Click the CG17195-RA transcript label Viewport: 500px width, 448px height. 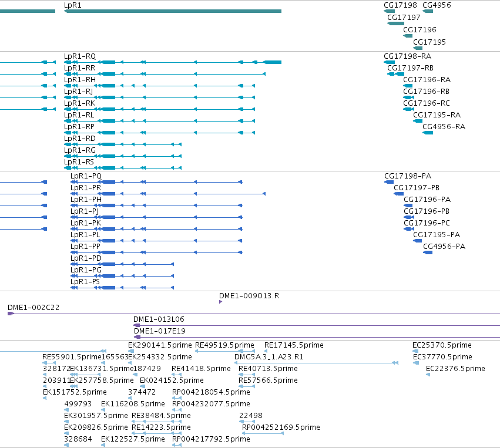[x=437, y=115]
